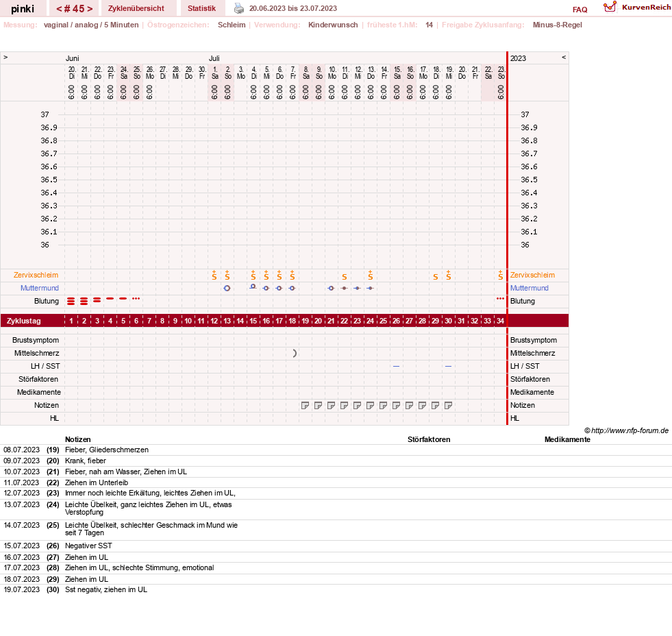
Task: Click the Muttermund symbol on cycle day 21
Action: [331, 289]
